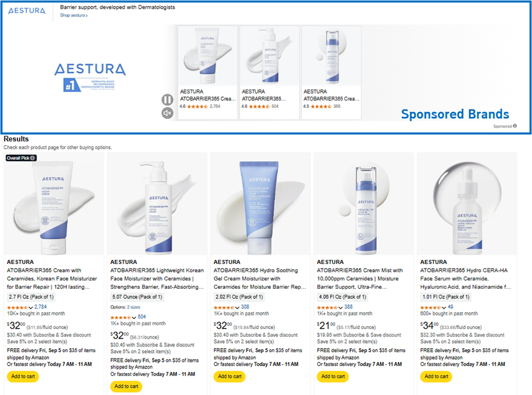Open sponsored ATOBARRIER365 lotion pump thumbnail

[270, 56]
